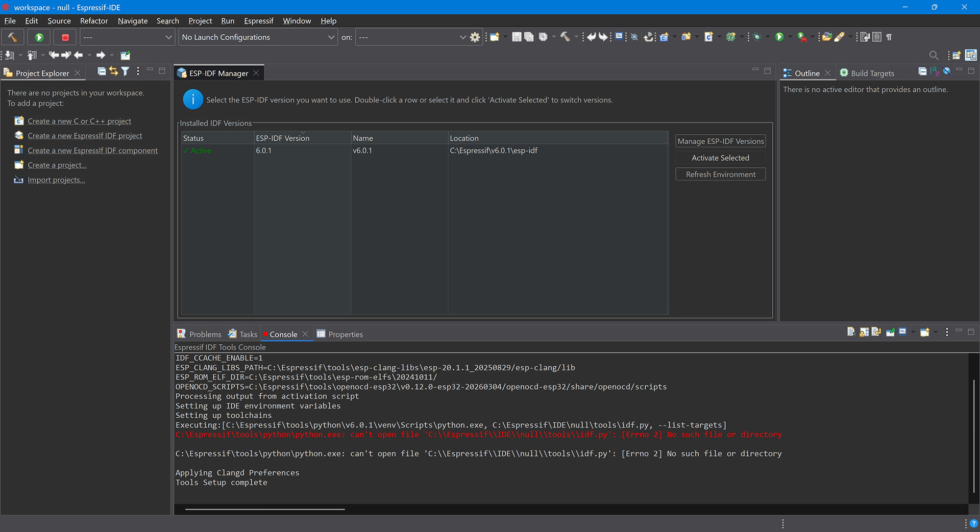Click the New C/C++ Project toolbar icon

click(664, 37)
